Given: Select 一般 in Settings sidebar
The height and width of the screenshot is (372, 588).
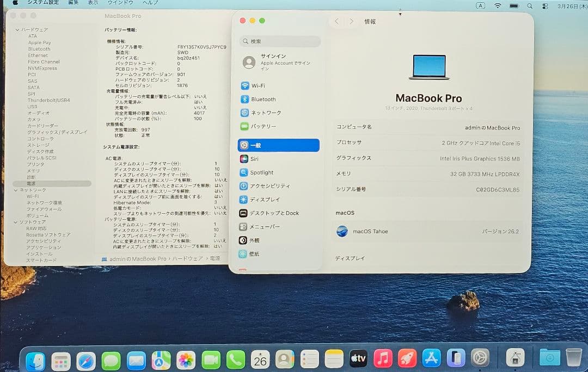Looking at the screenshot, I should click(279, 145).
